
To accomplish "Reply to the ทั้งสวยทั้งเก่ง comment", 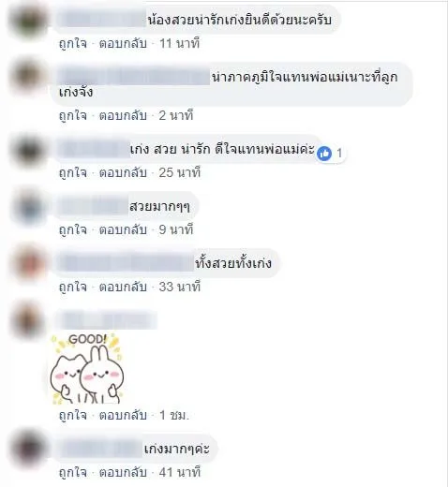I will (x=123, y=287).
